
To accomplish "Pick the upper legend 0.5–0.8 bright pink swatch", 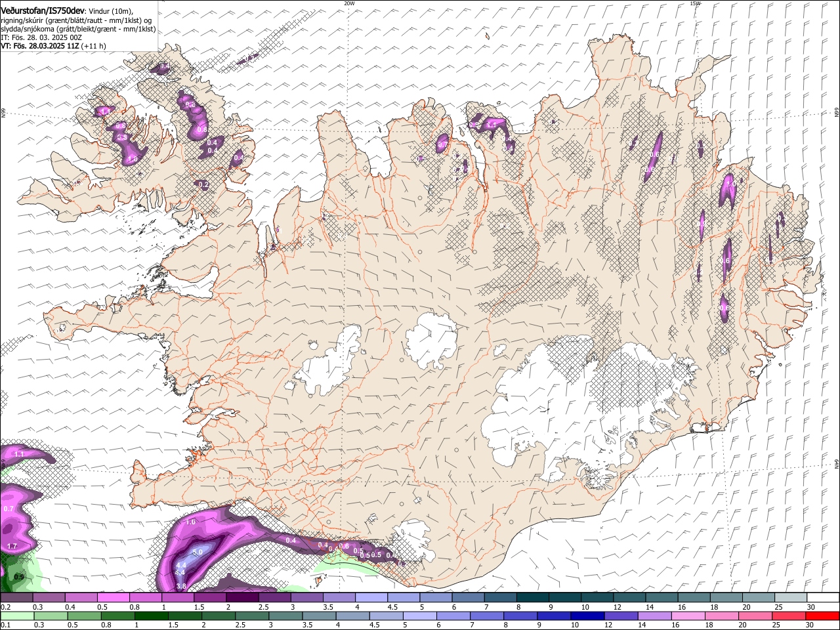I will click(113, 597).
